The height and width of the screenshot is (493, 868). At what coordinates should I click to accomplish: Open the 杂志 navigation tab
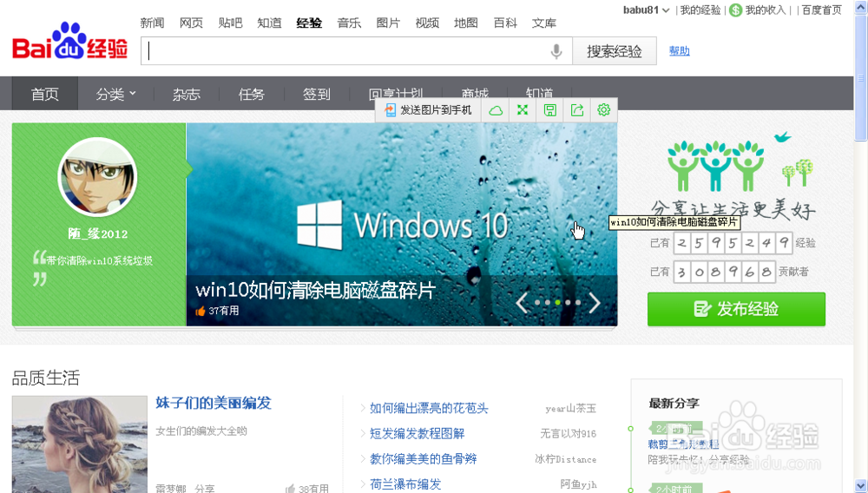pyautogui.click(x=186, y=94)
